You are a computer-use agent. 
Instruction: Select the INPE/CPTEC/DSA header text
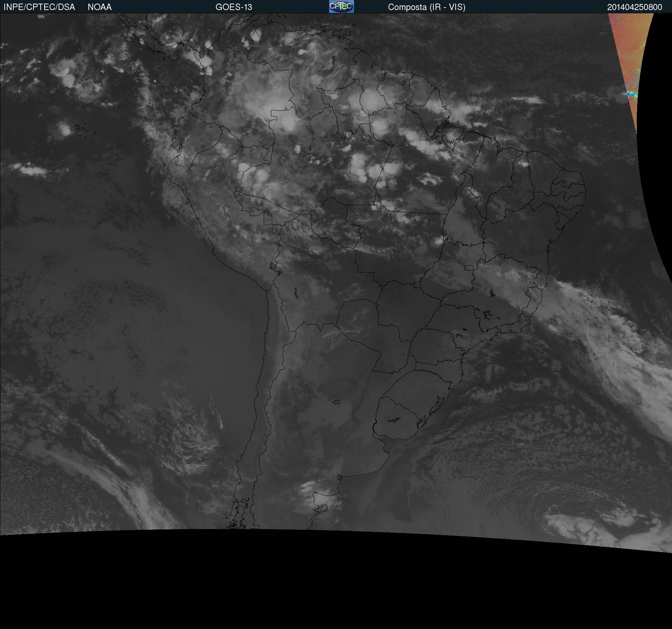pos(39,7)
